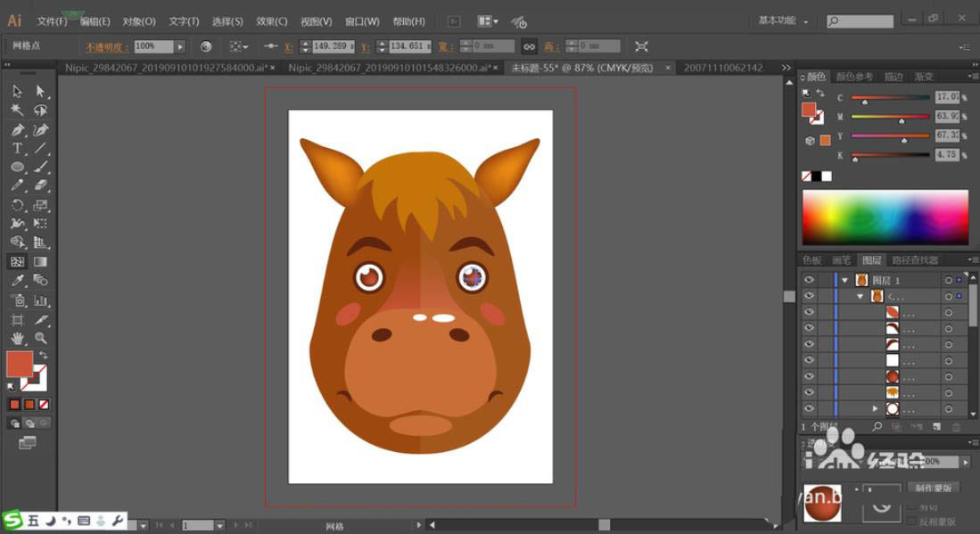
Task: Click the Recolor Artwork wheel icon
Action: coord(206,46)
